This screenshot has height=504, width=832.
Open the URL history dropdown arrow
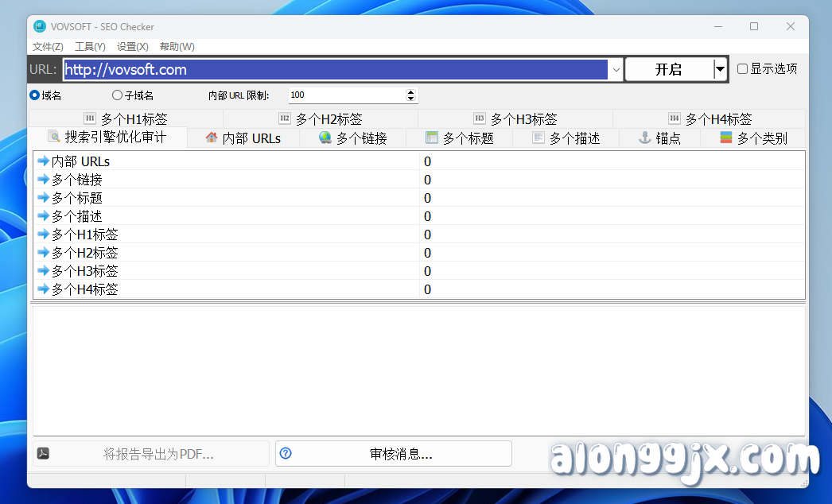click(x=616, y=69)
